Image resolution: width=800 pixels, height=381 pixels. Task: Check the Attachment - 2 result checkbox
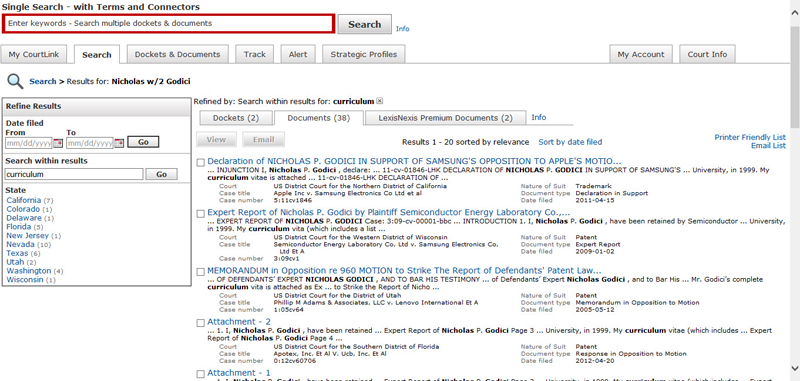click(x=201, y=322)
